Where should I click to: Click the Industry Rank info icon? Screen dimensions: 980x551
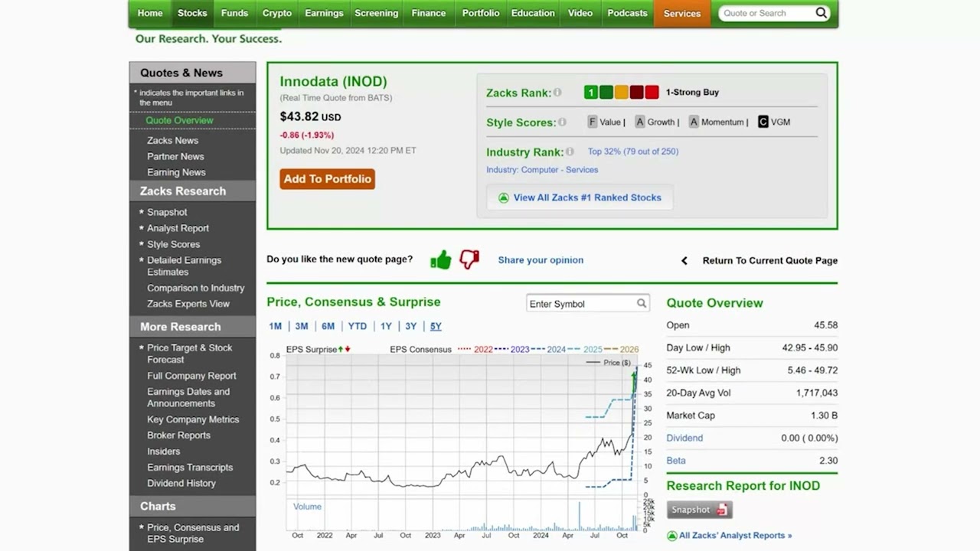coord(570,152)
